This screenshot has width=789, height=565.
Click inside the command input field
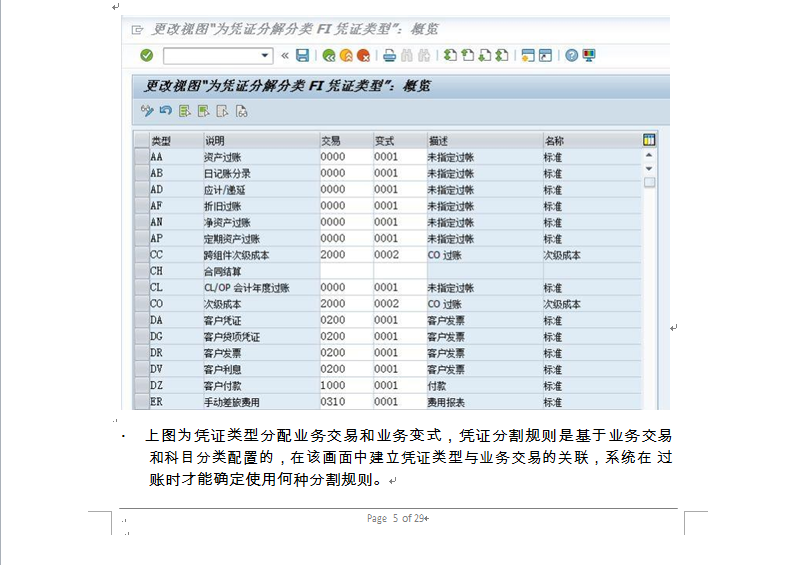pos(212,56)
